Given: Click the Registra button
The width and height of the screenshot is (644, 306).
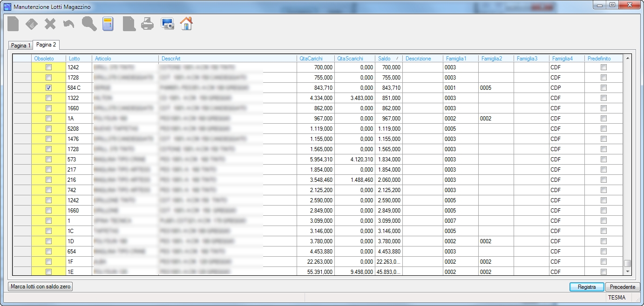Looking at the screenshot, I should point(587,287).
